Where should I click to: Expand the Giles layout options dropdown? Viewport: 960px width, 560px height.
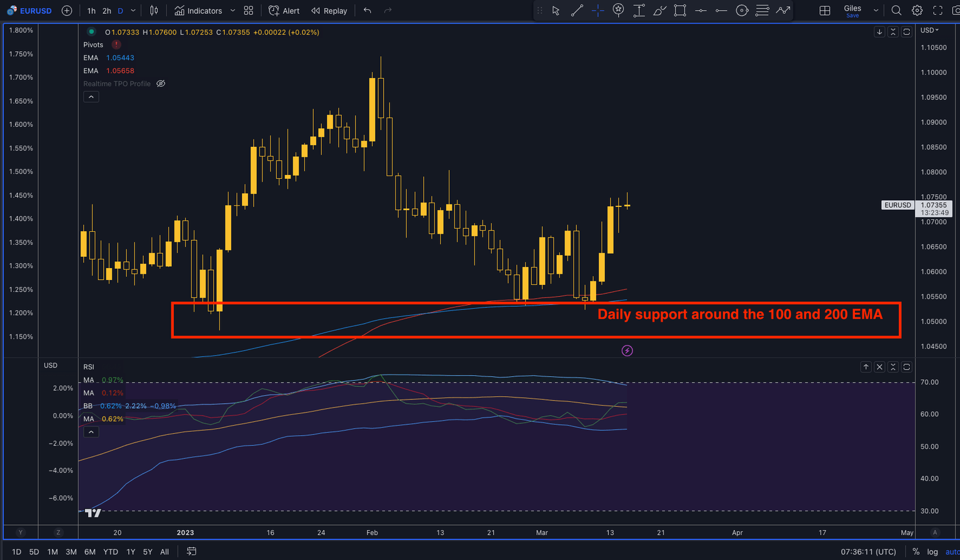pyautogui.click(x=876, y=11)
